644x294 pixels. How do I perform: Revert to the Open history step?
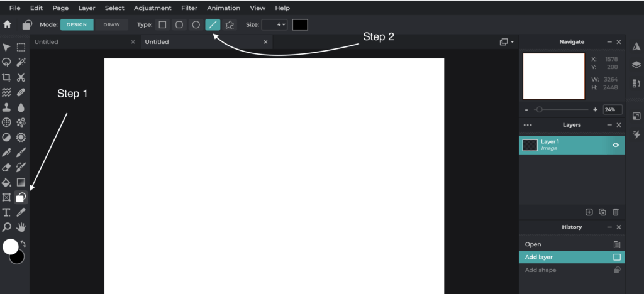[572, 244]
